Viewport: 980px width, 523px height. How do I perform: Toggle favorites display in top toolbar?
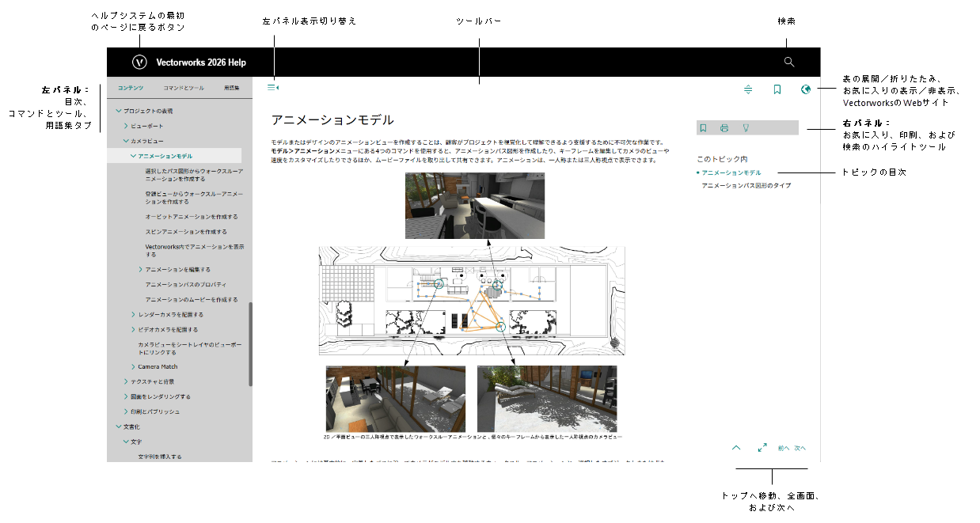click(777, 89)
